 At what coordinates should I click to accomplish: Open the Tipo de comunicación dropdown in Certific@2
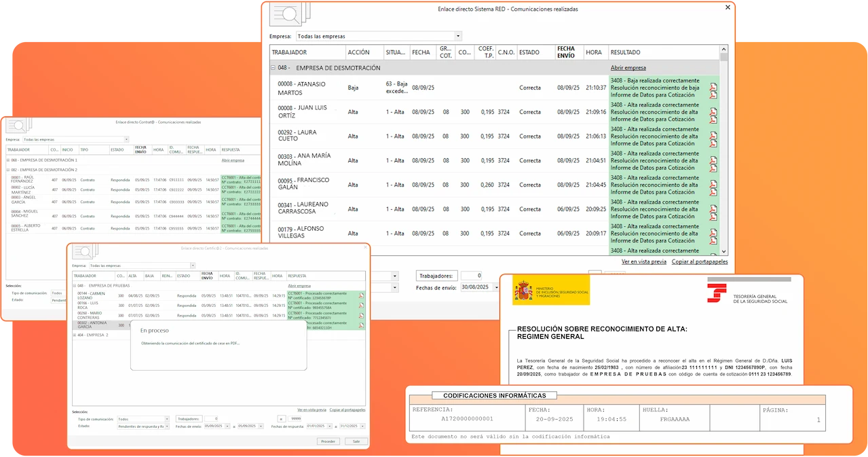tap(167, 419)
